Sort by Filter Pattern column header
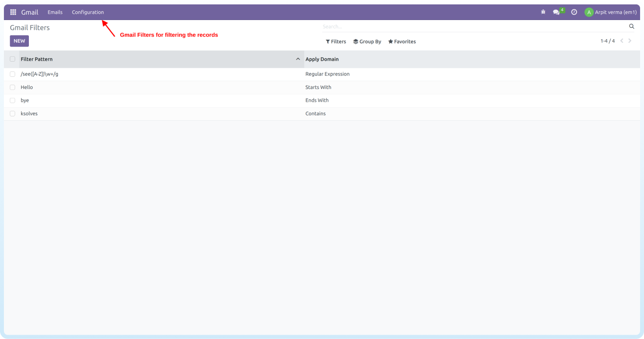This screenshot has height=339, width=644. [37, 59]
